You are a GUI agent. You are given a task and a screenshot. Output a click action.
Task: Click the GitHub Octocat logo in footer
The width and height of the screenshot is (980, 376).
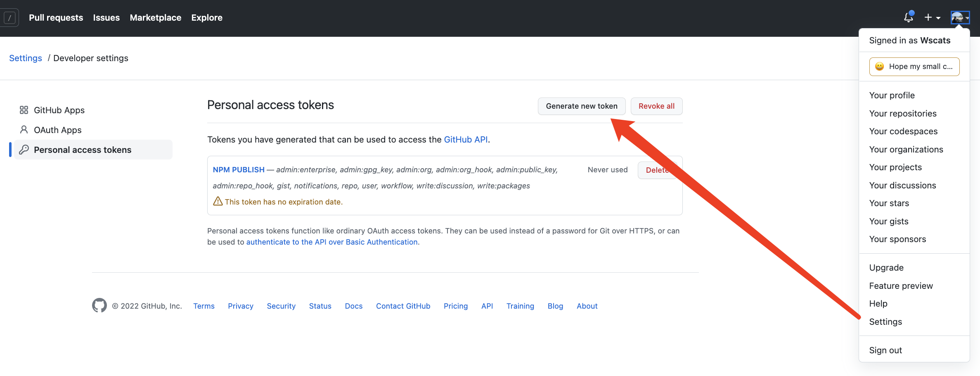pyautogui.click(x=99, y=306)
